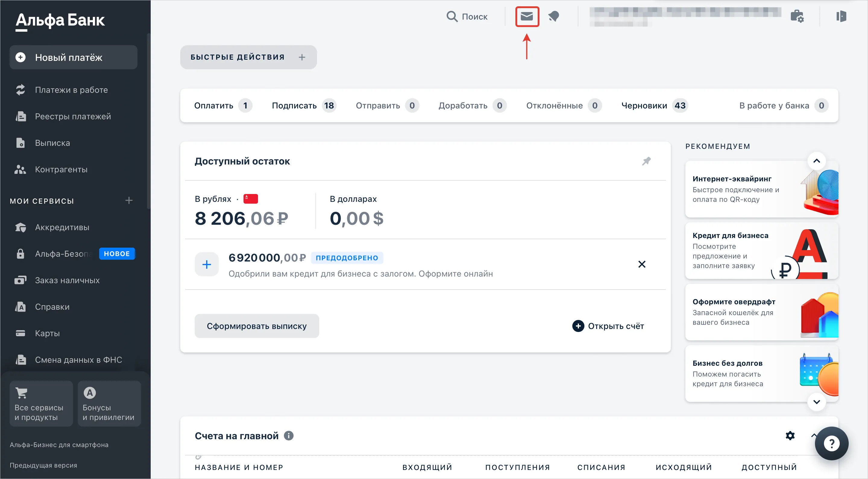
Task: Open the messages envelope icon
Action: coord(527,16)
